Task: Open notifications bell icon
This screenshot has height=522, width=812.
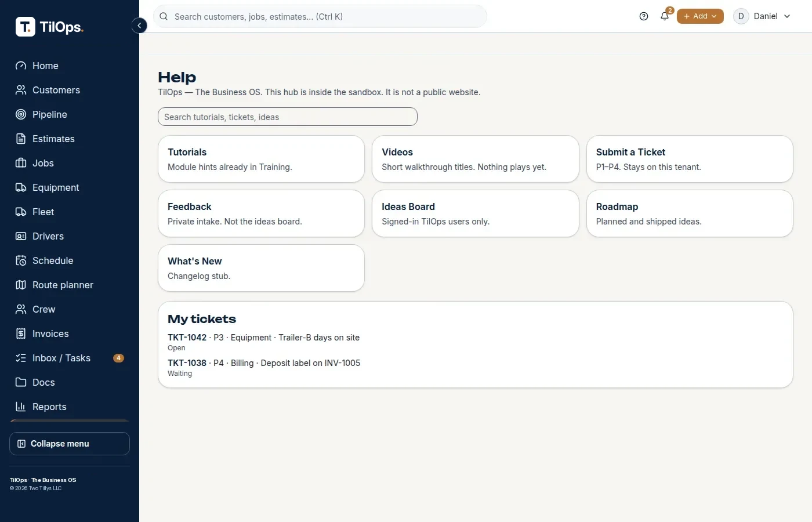Action: click(665, 16)
